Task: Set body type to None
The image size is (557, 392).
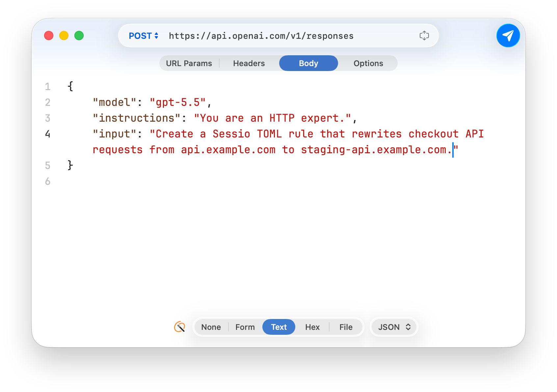Action: [x=211, y=327]
